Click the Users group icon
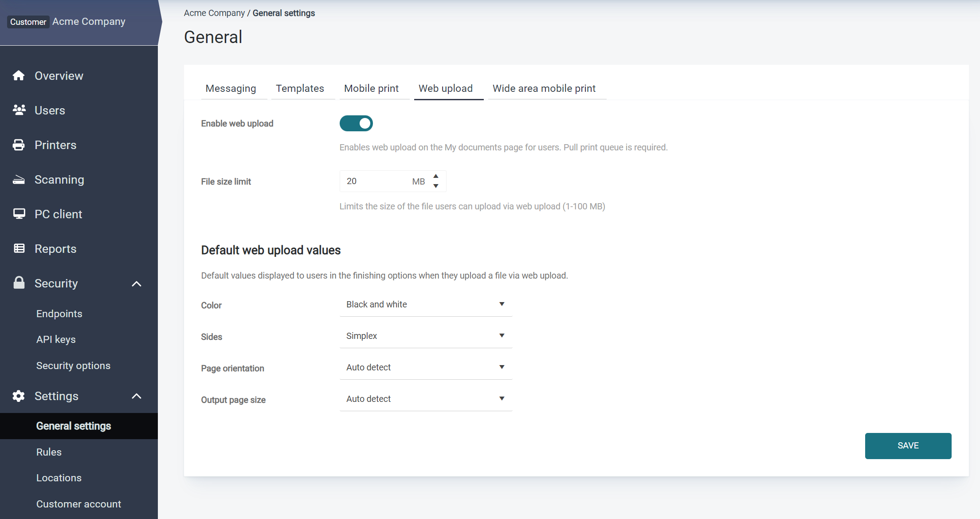Image resolution: width=980 pixels, height=519 pixels. point(19,110)
